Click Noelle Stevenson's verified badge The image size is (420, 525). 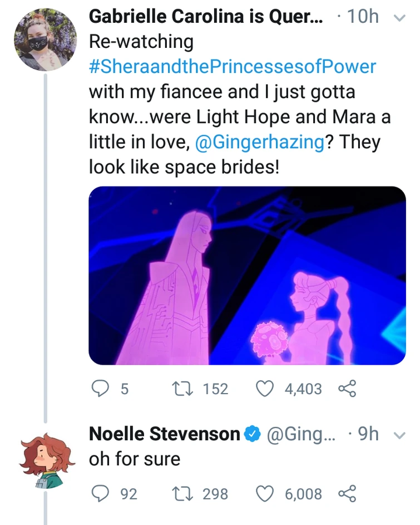254,434
